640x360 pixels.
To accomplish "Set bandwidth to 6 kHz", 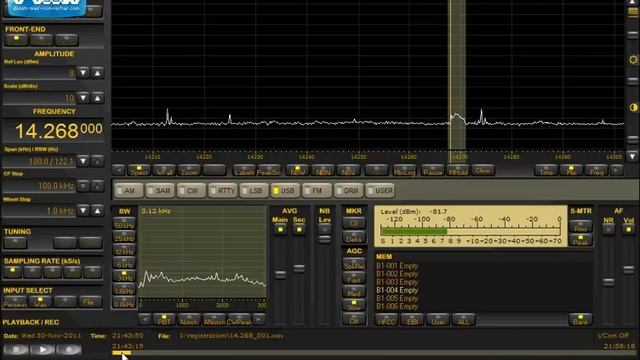I will (x=124, y=263).
